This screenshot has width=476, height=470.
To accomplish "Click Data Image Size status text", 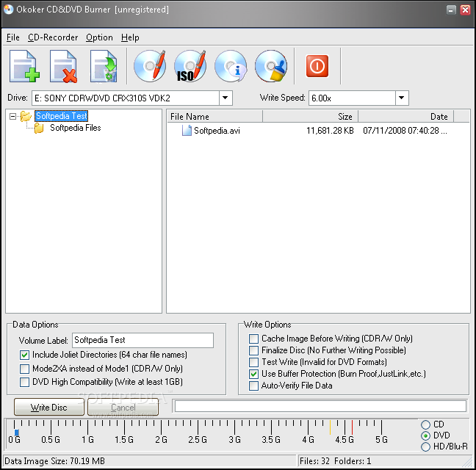I will coord(54,461).
